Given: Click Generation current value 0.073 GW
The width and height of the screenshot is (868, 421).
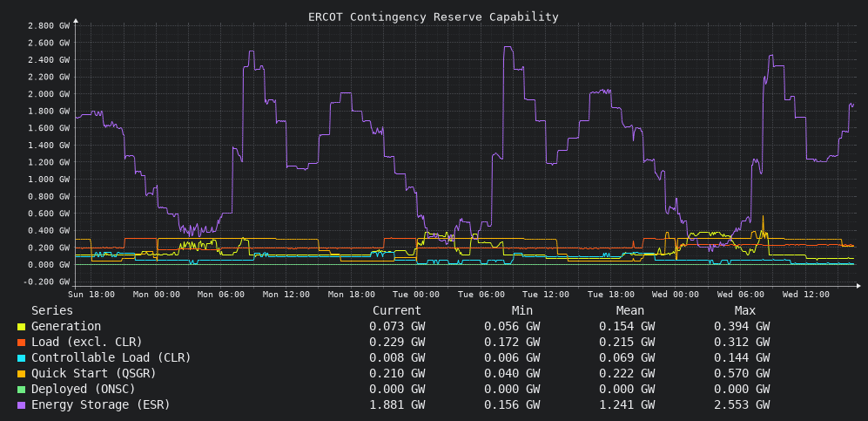Looking at the screenshot, I should [x=397, y=327].
